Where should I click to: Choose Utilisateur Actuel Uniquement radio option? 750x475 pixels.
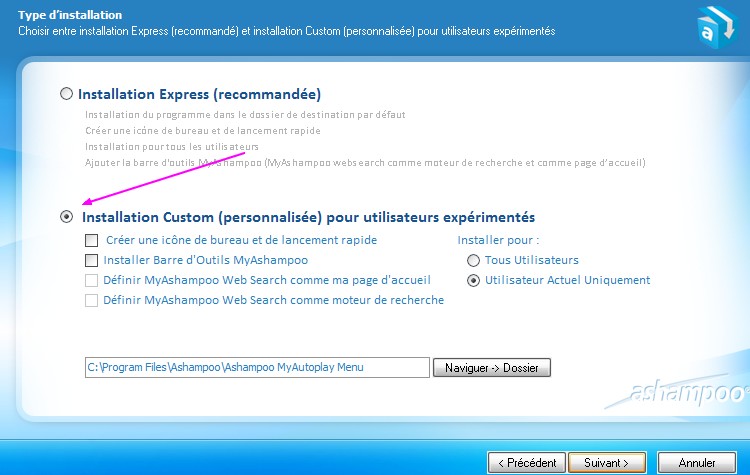pyautogui.click(x=473, y=280)
